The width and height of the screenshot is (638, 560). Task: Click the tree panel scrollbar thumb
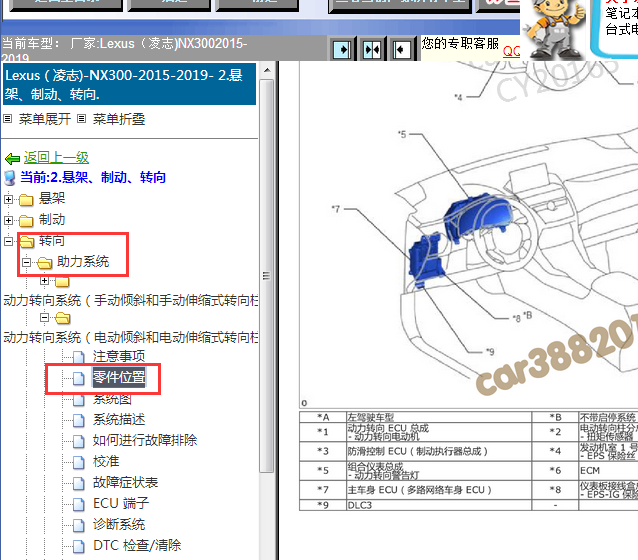coord(267,276)
